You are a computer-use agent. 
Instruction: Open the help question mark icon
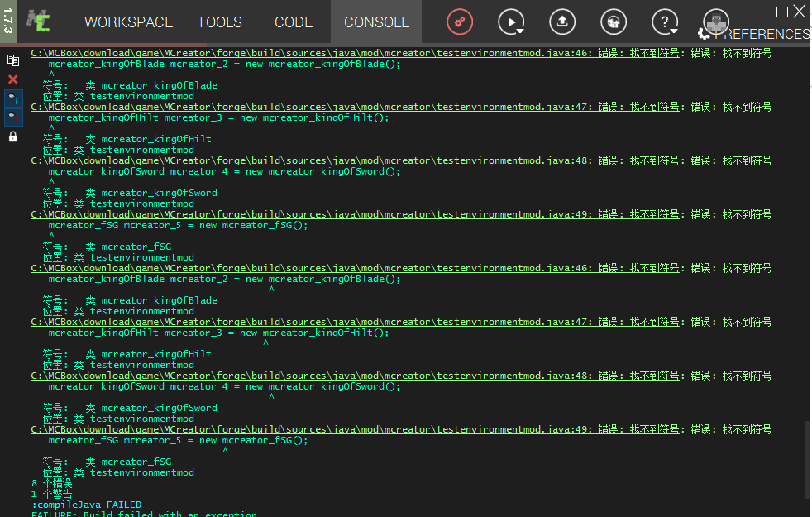tap(664, 22)
